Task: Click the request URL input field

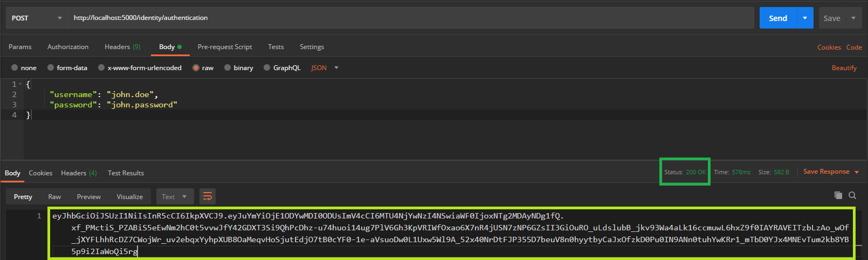Action: [x=410, y=18]
